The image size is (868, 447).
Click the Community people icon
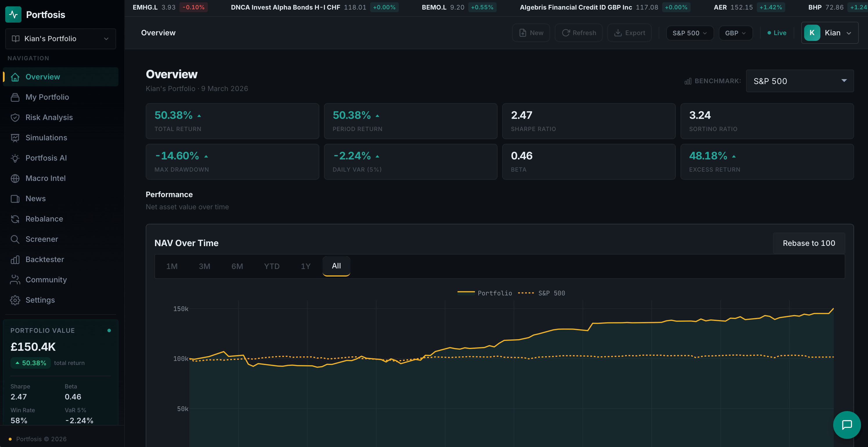click(15, 280)
